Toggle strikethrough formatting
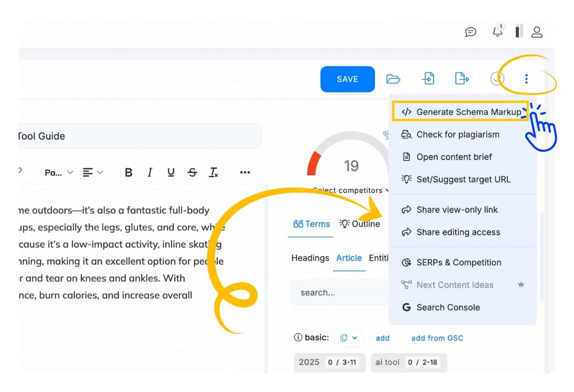This screenshot has width=574, height=392. tap(192, 172)
